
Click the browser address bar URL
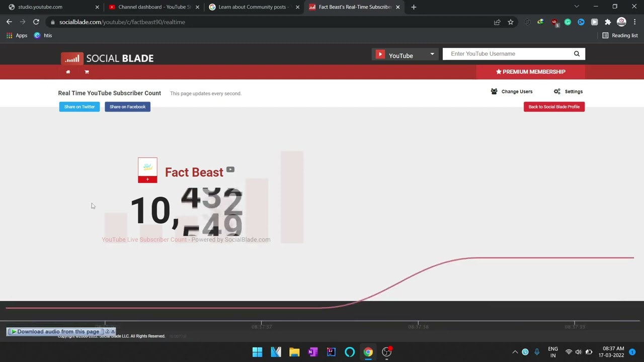[x=122, y=22]
